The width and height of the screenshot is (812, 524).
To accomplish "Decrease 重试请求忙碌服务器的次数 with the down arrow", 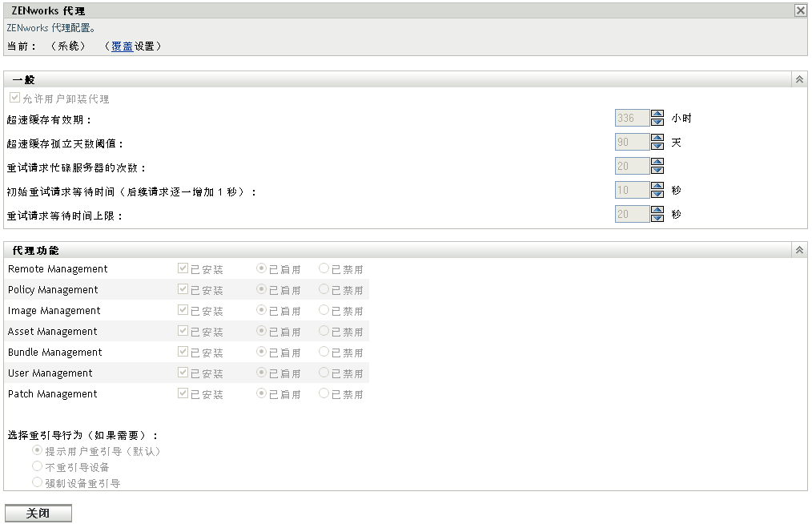I will click(x=657, y=170).
